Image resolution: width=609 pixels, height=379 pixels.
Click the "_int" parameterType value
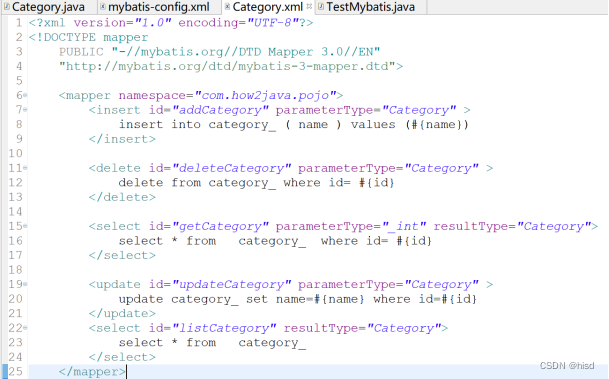[404, 226]
